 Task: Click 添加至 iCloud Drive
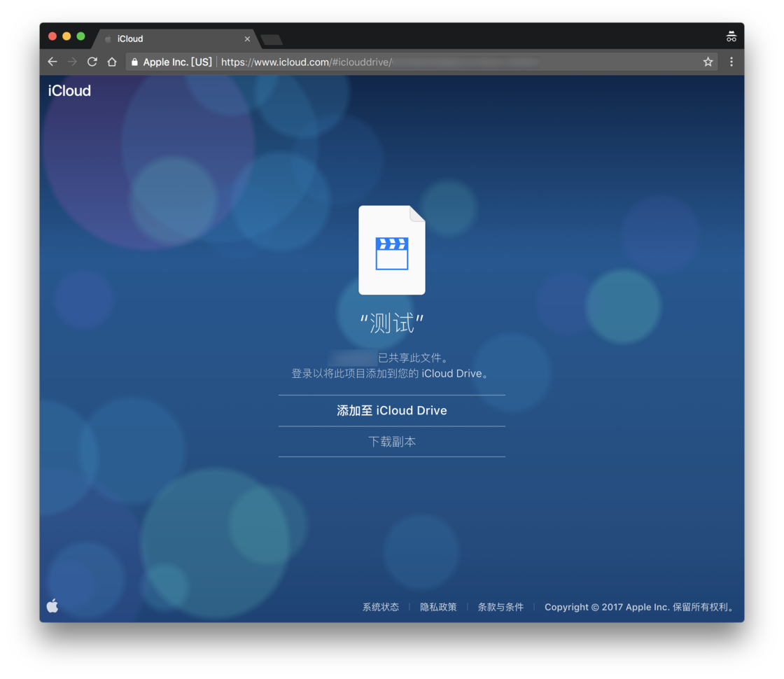coord(391,411)
